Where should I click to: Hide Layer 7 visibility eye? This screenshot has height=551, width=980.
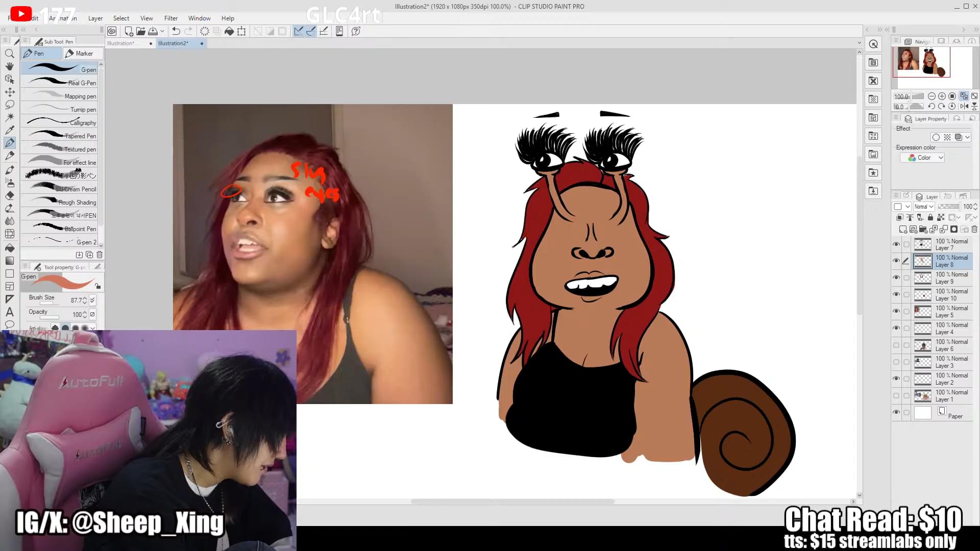coord(896,244)
